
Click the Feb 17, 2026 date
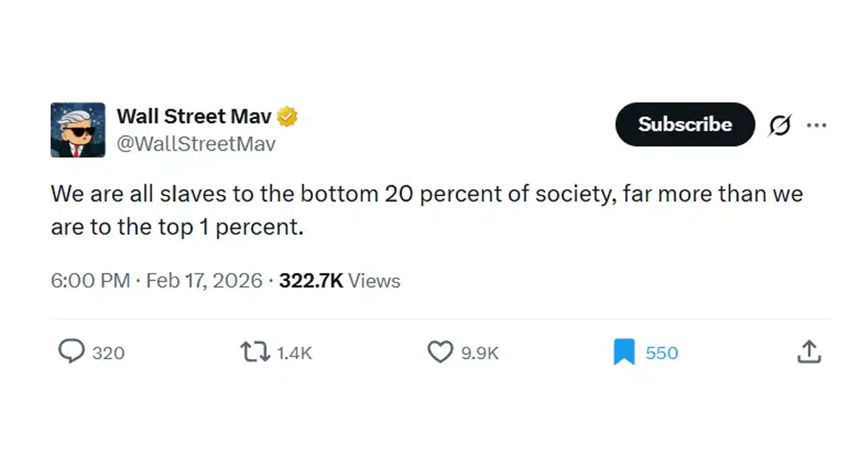click(204, 281)
